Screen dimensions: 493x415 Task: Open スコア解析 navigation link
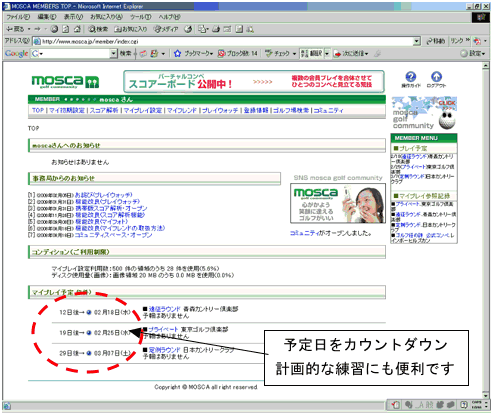click(x=104, y=110)
